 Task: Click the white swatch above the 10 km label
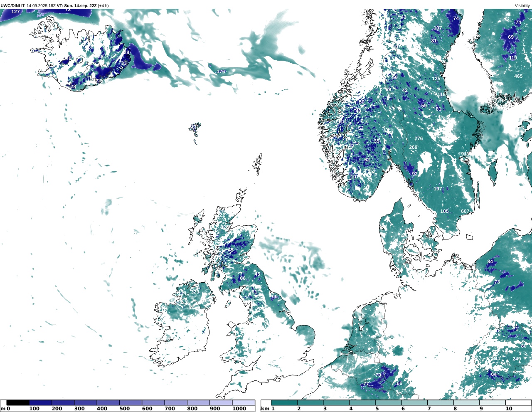point(518,402)
